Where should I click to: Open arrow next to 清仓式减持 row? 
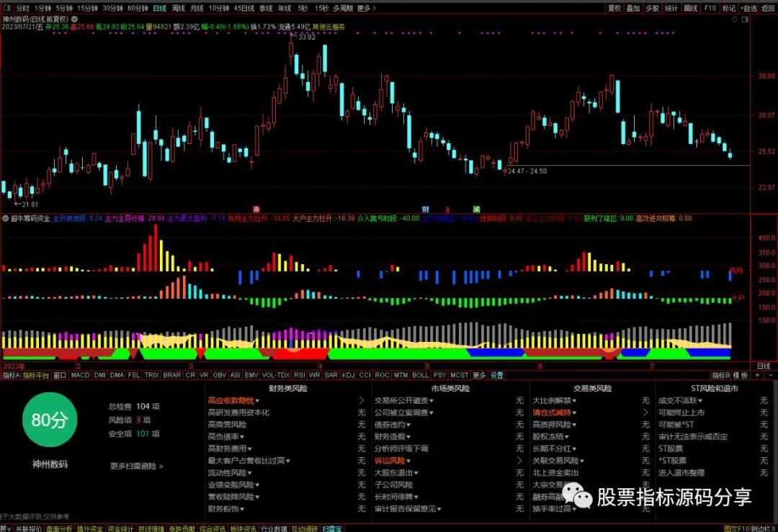pos(645,412)
